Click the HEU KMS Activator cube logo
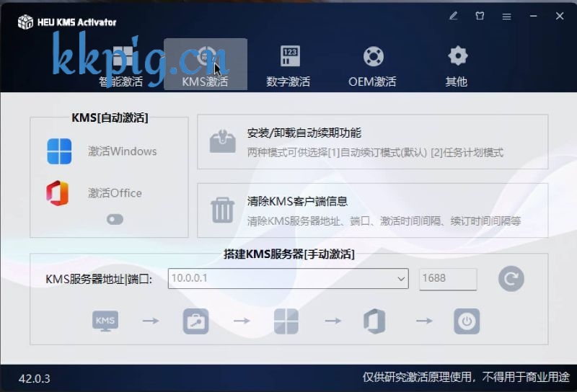The image size is (577, 392). [x=25, y=22]
